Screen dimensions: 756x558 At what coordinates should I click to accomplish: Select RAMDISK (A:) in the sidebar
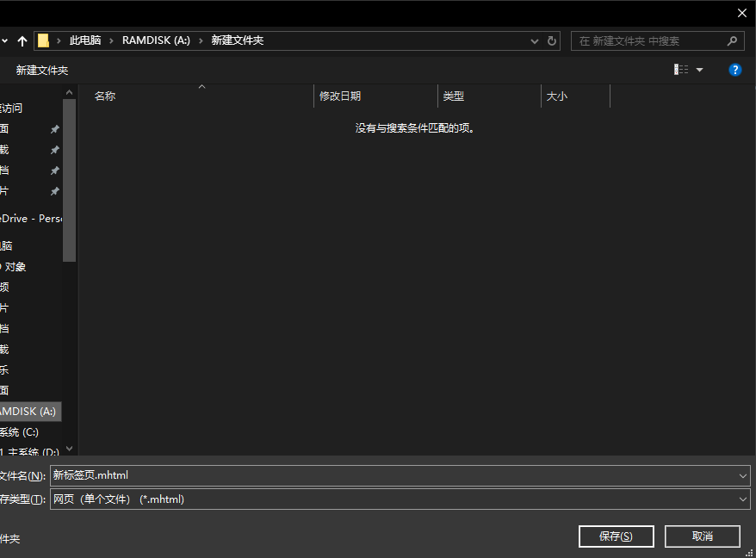click(x=29, y=412)
